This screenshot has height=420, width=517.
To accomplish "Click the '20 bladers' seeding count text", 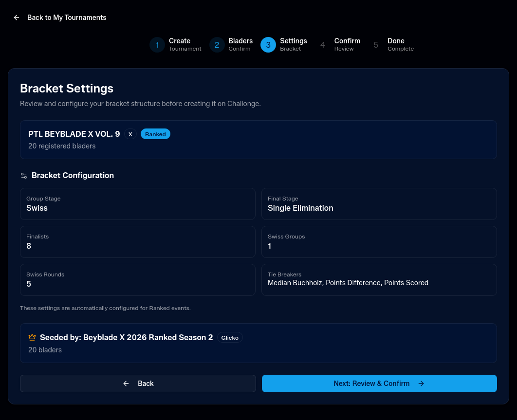I will tap(45, 350).
